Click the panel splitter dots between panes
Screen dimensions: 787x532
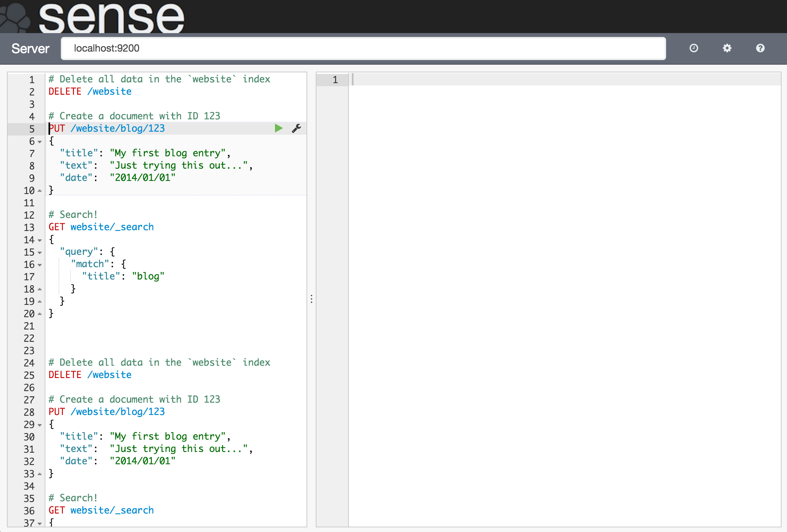311,299
